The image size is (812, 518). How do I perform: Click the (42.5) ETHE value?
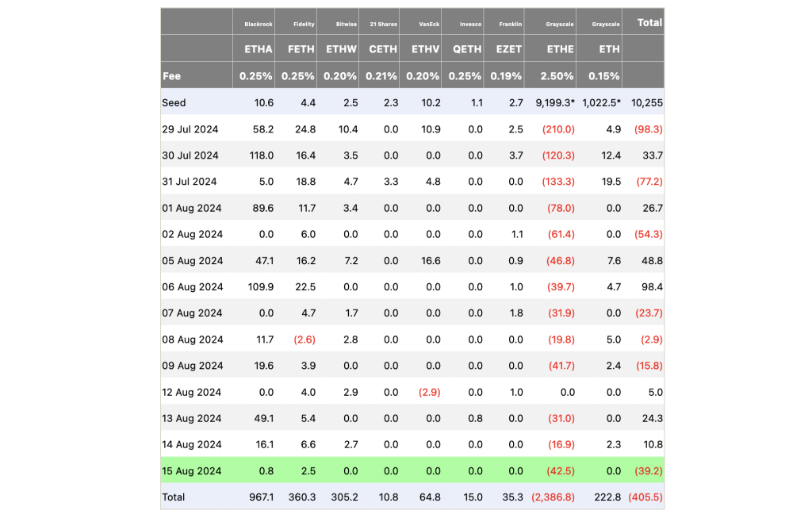pyautogui.click(x=561, y=471)
